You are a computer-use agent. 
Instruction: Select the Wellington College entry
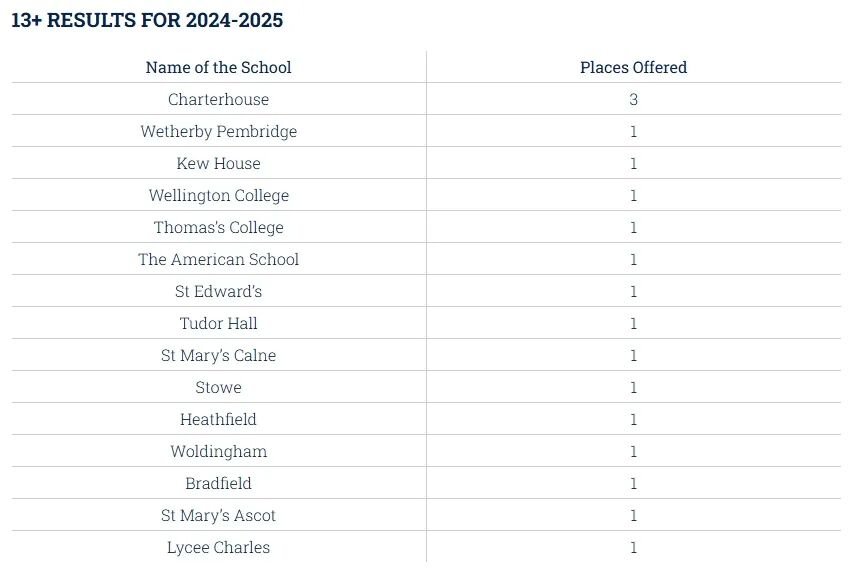coord(218,195)
